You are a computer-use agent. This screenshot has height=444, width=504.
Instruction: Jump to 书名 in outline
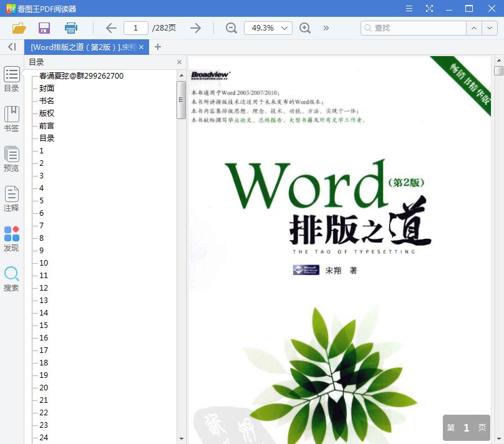pyautogui.click(x=47, y=100)
